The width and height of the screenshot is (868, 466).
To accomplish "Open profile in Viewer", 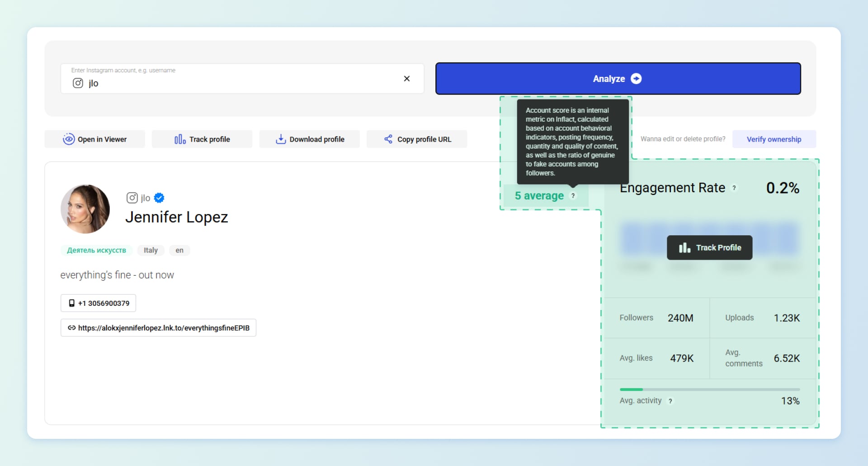I will pos(95,139).
